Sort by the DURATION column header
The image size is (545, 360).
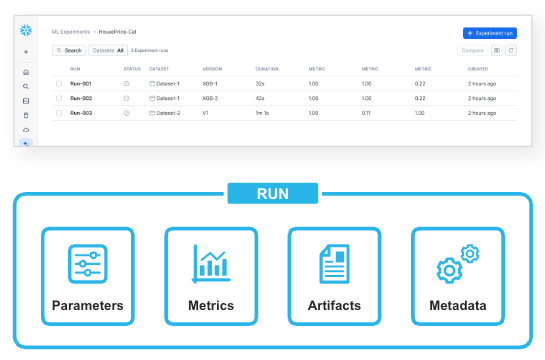267,69
